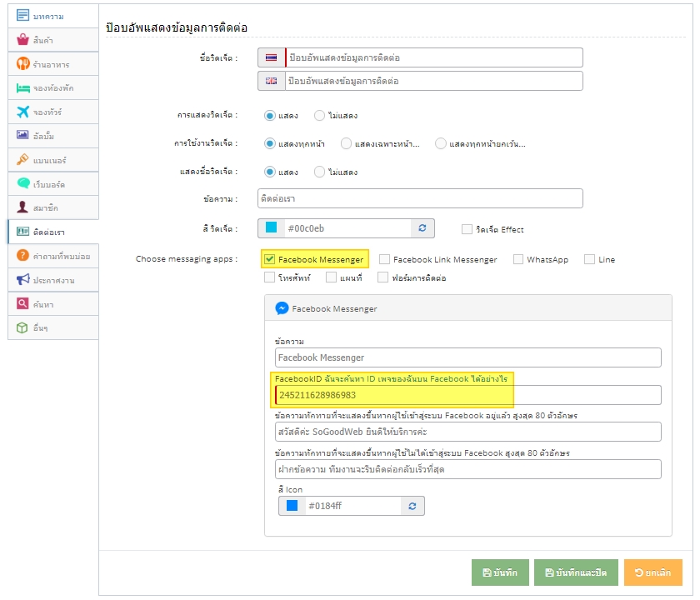Click the Facebook Messenger logo in panel header
700x600 pixels.
282,308
